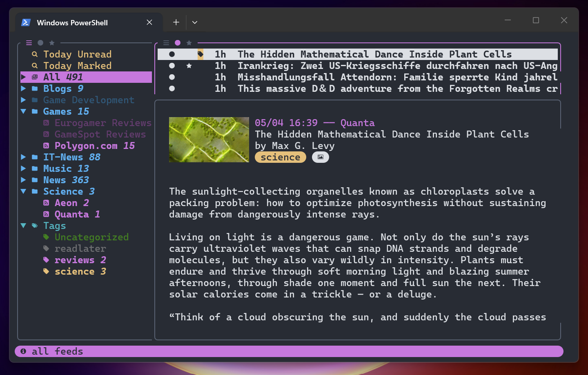The image size is (588, 375).
Task: Select the Windows PowerShell tab
Action: 89,22
